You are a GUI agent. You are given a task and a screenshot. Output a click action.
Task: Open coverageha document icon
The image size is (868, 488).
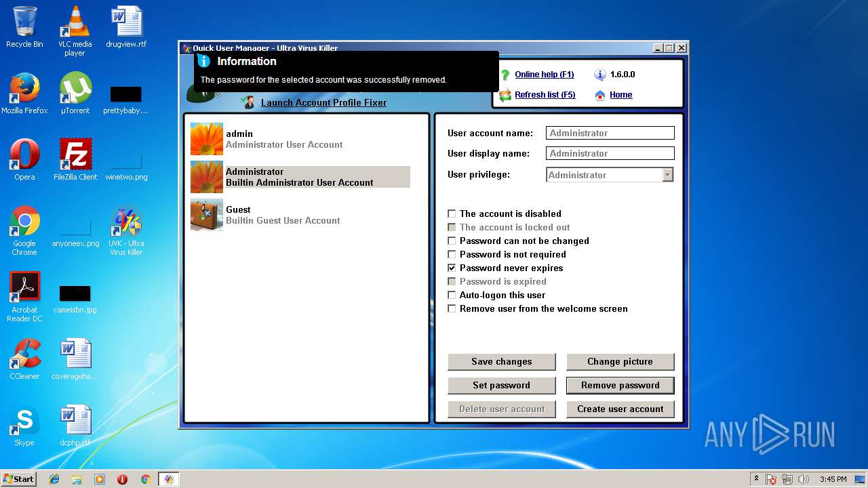(75, 359)
